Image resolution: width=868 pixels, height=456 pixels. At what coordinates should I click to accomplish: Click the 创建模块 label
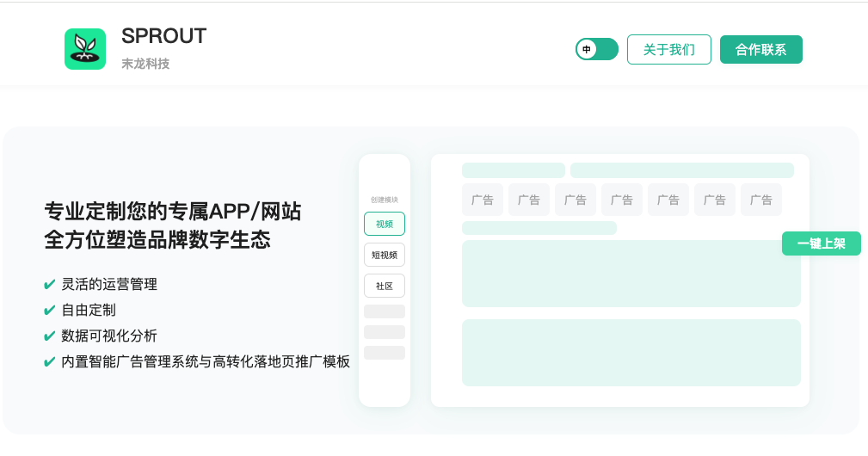(385, 200)
